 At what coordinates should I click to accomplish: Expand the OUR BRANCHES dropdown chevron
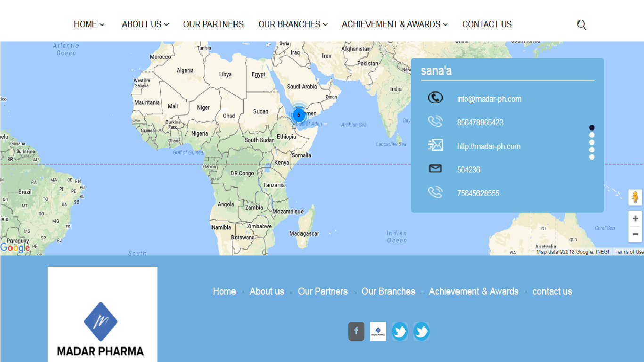pos(325,25)
